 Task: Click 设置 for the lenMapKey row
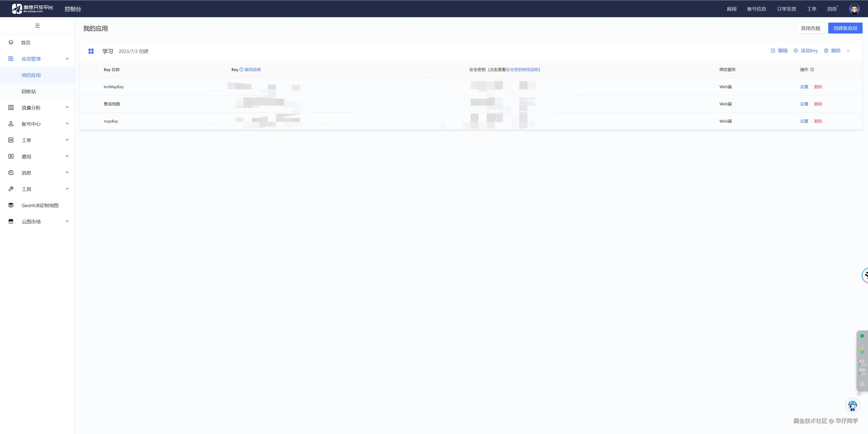[x=804, y=87]
